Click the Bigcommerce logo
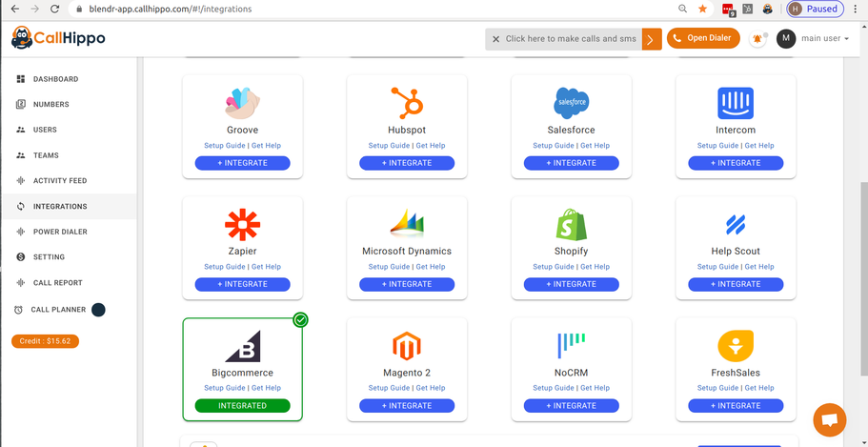Screen dimensions: 868x447 click(x=242, y=346)
